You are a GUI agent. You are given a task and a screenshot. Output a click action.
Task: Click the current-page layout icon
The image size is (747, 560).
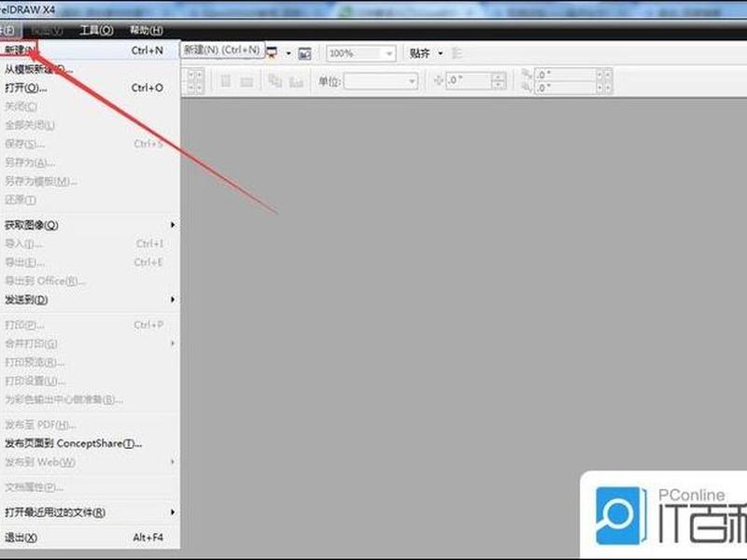tap(296, 82)
